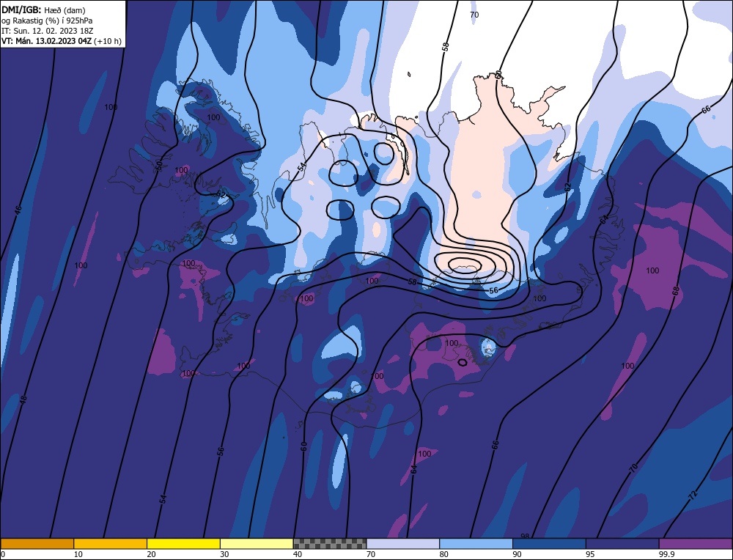Click the purple 99.9 legend swatch

pos(696,543)
